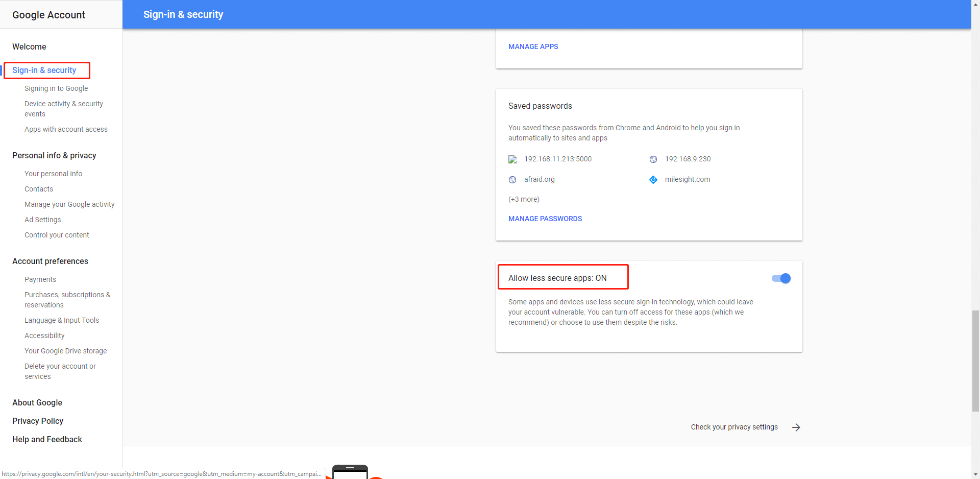Open Account preferences section
Screen dimensions: 980x479
tap(50, 261)
